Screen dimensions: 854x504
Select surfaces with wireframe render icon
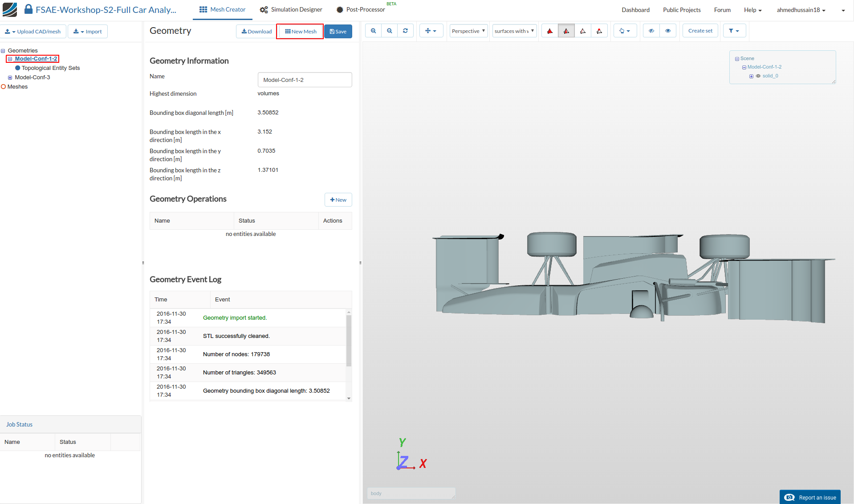[566, 31]
